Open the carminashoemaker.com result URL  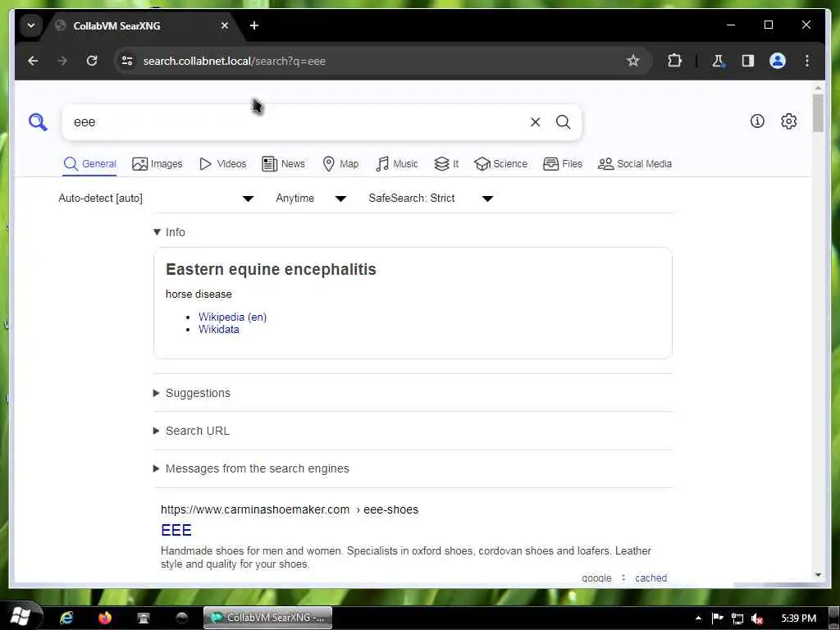click(290, 509)
